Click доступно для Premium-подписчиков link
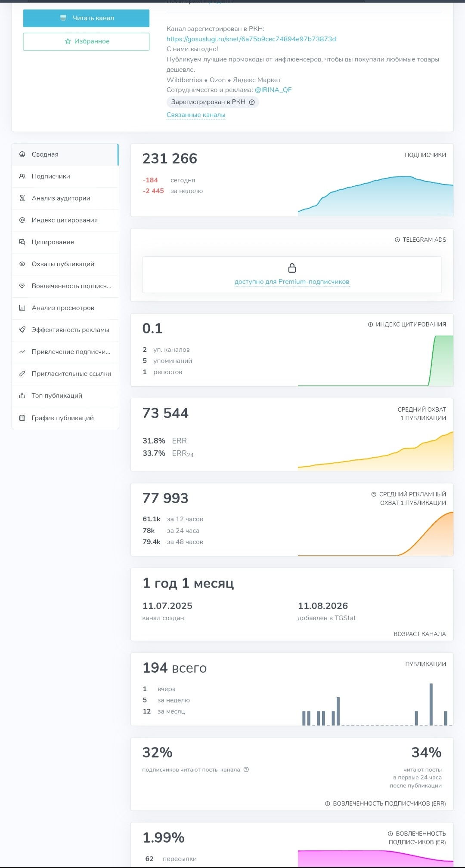The width and height of the screenshot is (465, 868). [292, 282]
